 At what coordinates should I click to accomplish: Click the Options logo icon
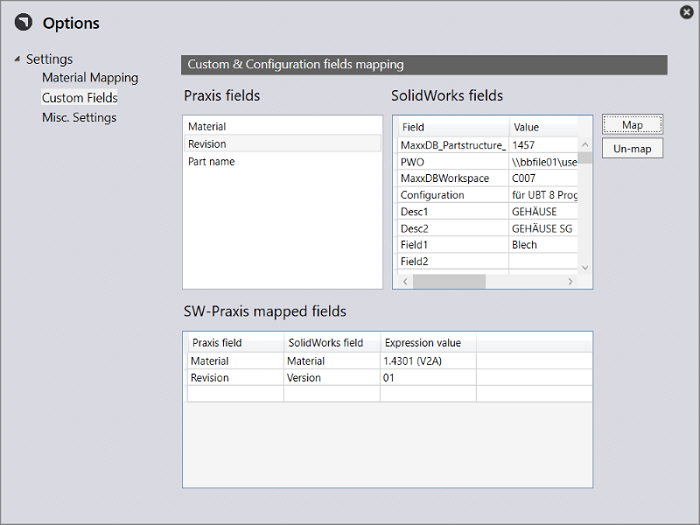23,22
